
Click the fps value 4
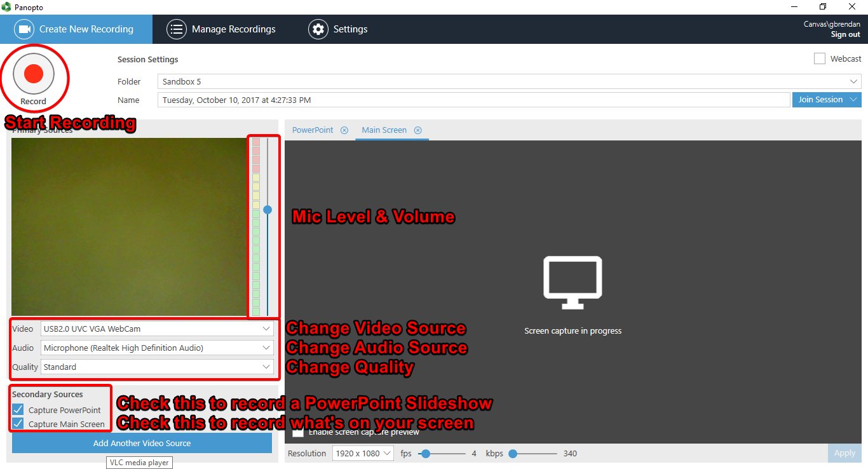(474, 454)
